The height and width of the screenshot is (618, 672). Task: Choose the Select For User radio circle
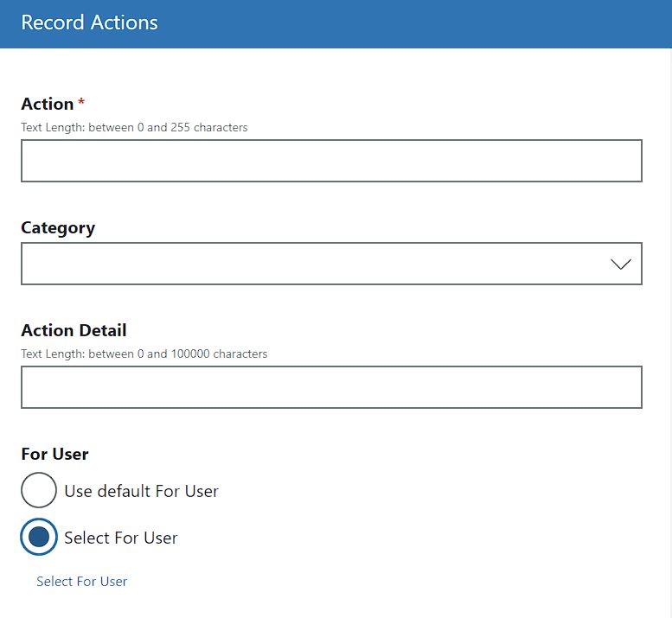pyautogui.click(x=39, y=538)
